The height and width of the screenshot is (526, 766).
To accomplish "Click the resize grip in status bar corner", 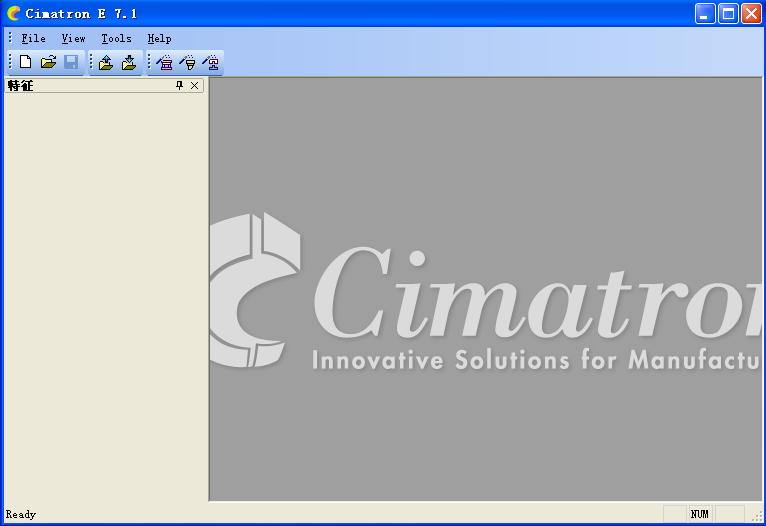I will tap(757, 516).
